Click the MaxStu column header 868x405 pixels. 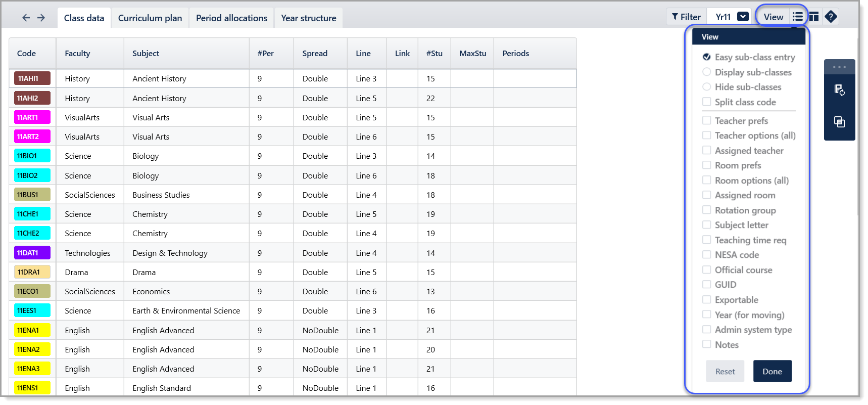click(x=472, y=53)
